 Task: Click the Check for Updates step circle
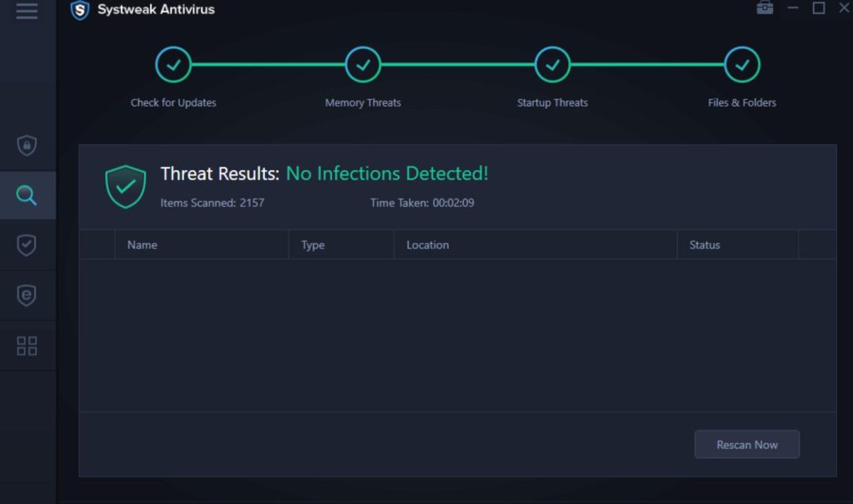pos(173,65)
